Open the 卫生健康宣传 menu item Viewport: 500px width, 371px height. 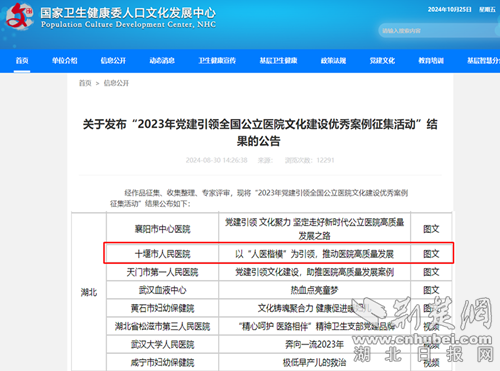coord(217,61)
